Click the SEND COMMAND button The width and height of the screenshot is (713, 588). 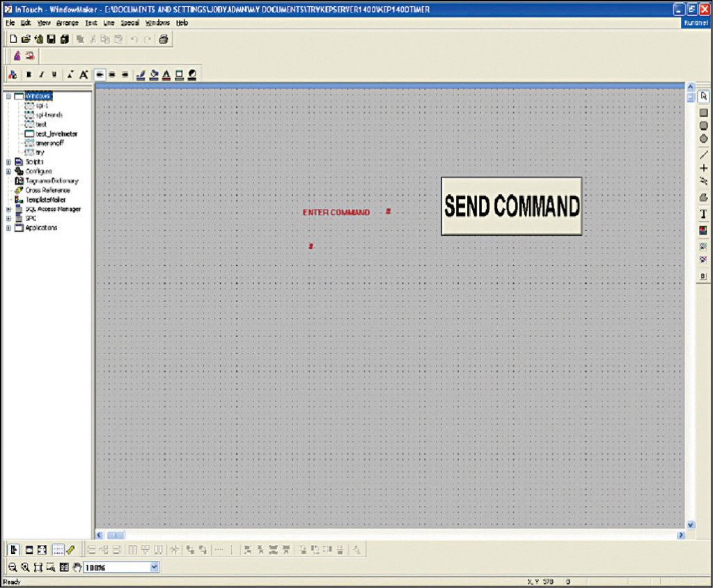[x=511, y=206]
